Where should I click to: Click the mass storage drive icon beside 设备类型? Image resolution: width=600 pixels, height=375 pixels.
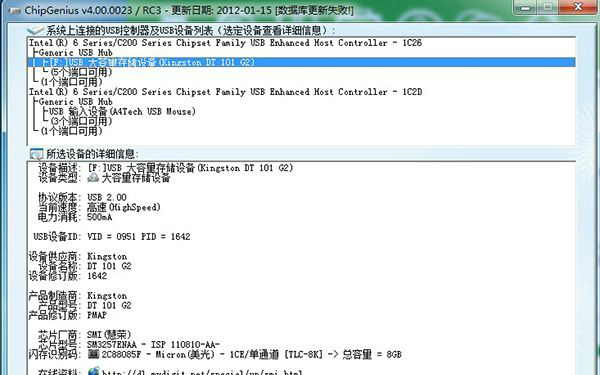[93, 178]
